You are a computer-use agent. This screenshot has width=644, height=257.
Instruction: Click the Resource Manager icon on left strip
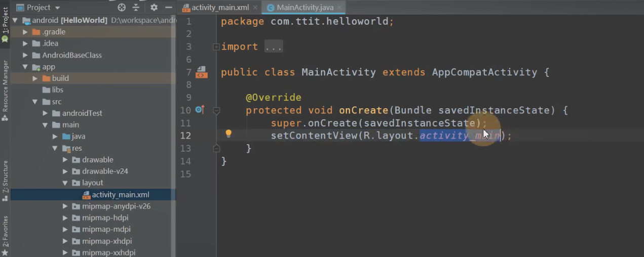[5, 117]
